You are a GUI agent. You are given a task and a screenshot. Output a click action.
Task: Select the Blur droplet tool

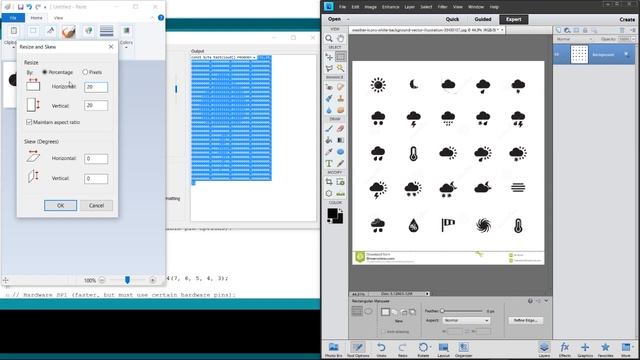point(329,110)
